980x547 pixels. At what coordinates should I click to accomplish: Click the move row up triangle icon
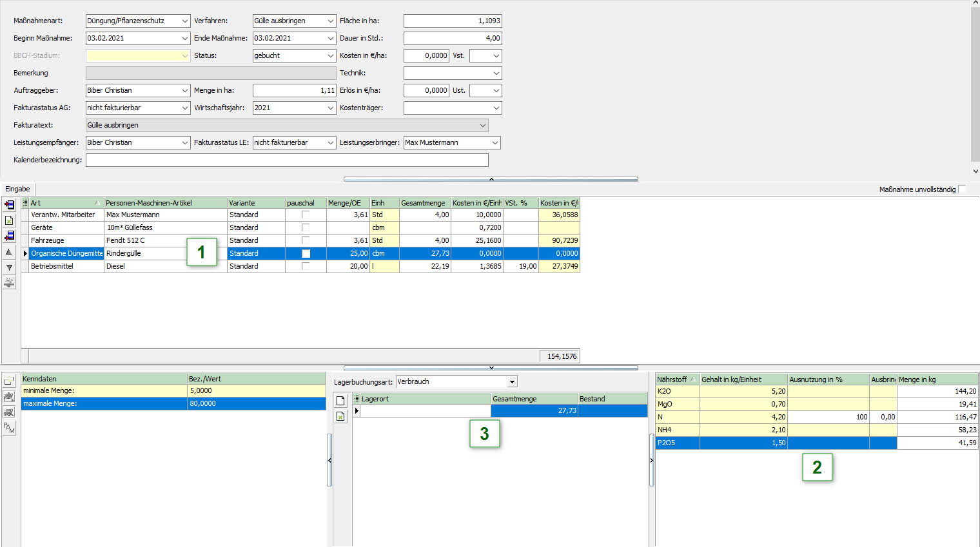(x=9, y=252)
